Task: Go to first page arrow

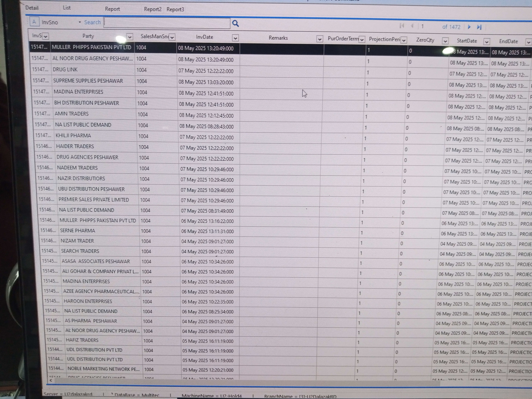Action: (x=402, y=26)
